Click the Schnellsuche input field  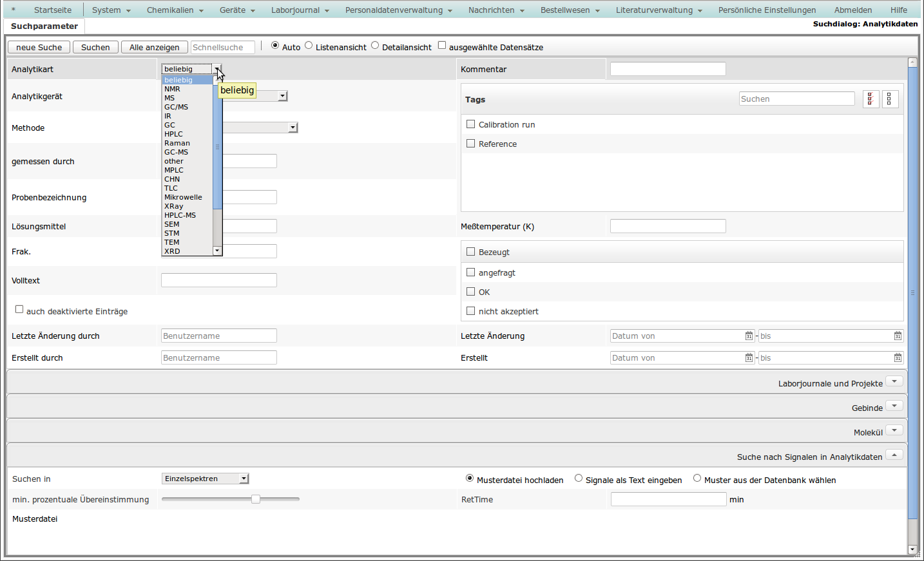[x=223, y=48]
